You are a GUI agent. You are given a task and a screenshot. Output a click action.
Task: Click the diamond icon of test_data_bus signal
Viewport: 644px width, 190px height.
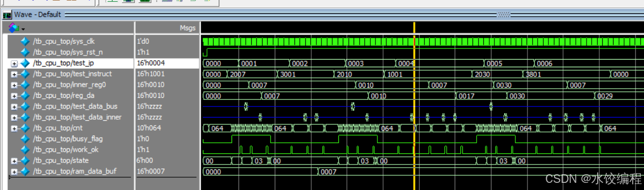tap(25, 106)
